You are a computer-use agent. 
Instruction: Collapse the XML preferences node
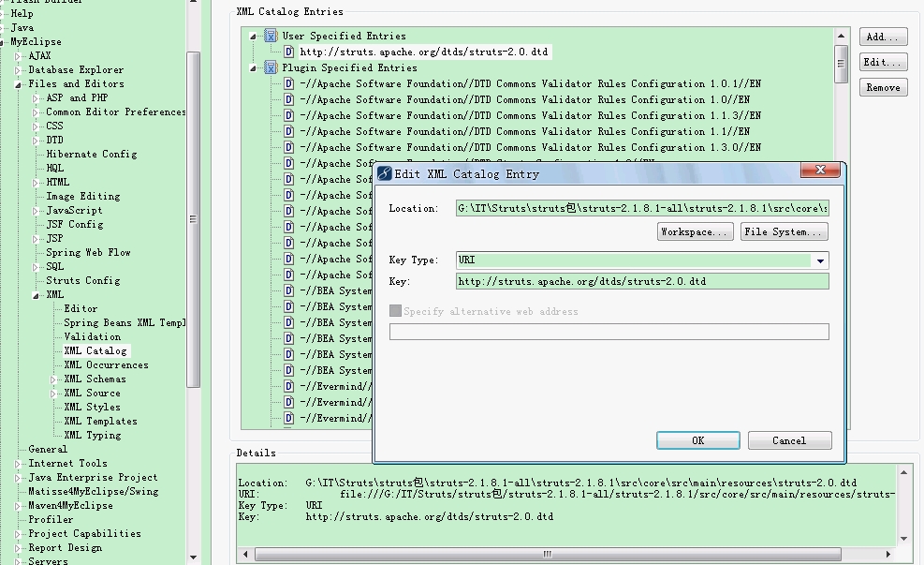point(36,295)
